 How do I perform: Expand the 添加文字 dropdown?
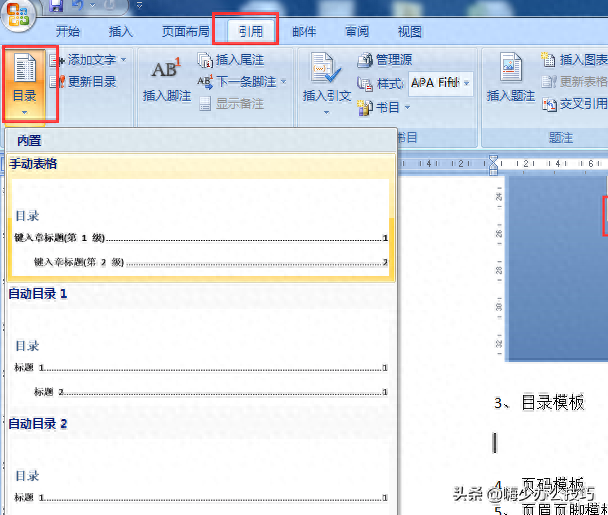point(123,60)
